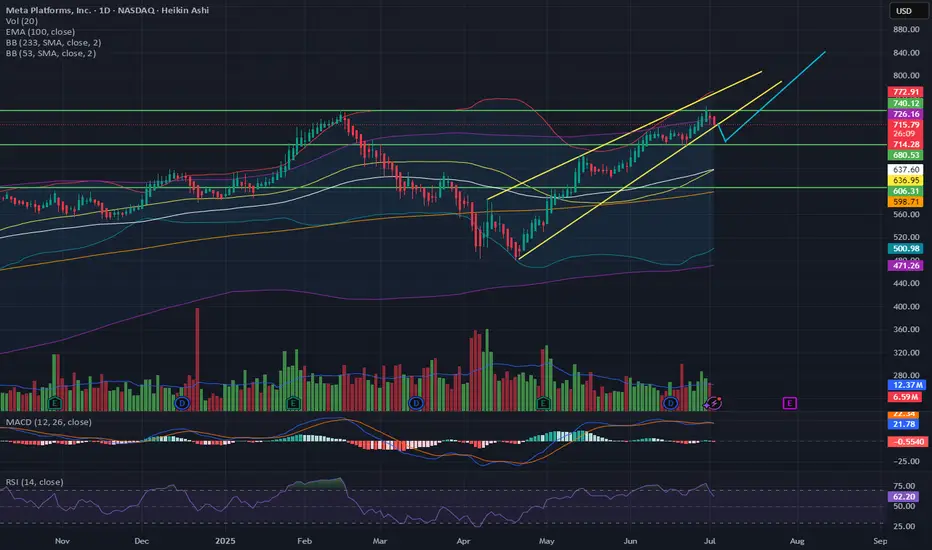Click the red 6.59 M volume label
932x550 pixels.
906,397
